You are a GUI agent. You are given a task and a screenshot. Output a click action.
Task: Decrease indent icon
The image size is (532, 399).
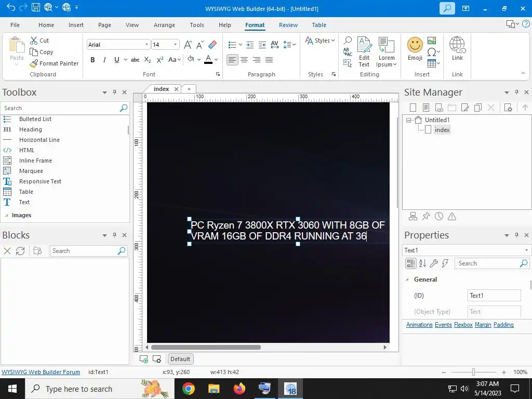(x=262, y=45)
